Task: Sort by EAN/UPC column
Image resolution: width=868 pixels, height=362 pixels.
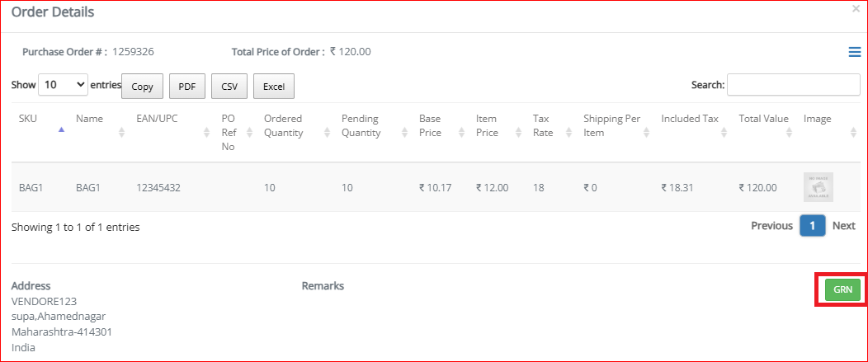Action: (172, 132)
